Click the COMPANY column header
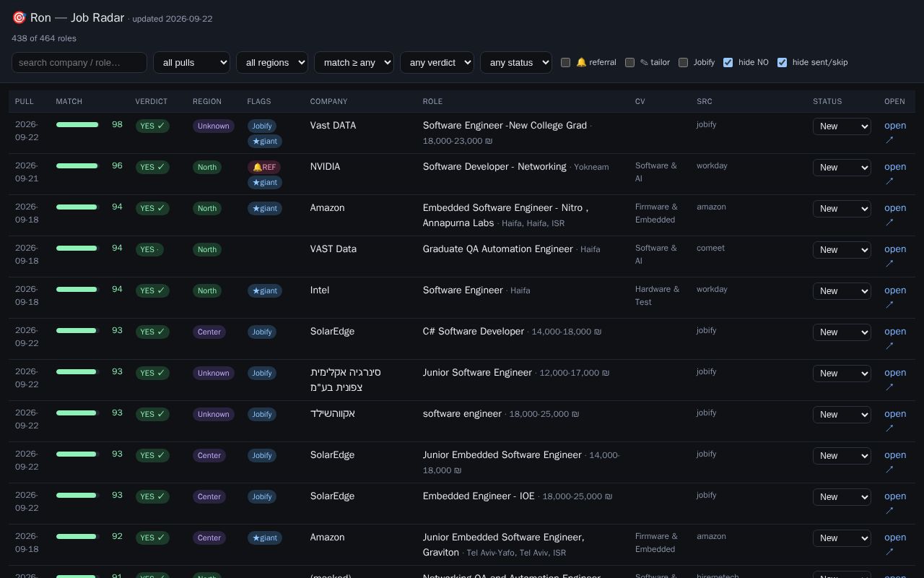The height and width of the screenshot is (578, 924). pos(329,102)
